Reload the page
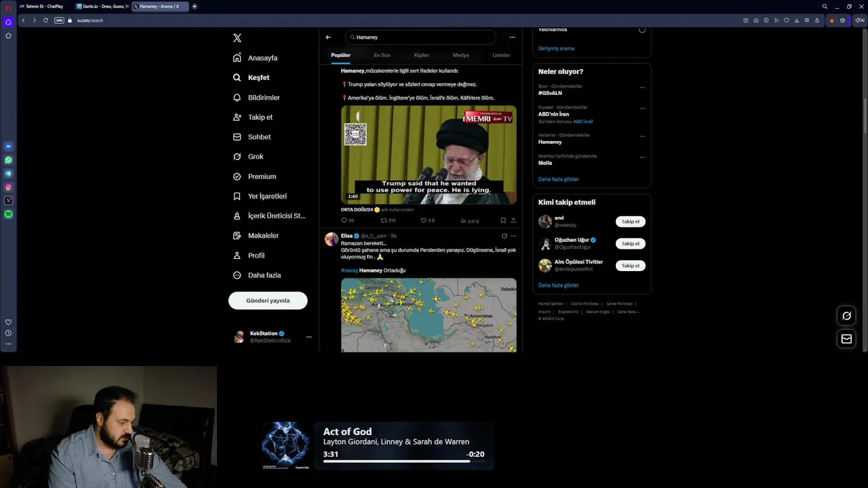Viewport: 868px width, 488px height. tap(45, 20)
